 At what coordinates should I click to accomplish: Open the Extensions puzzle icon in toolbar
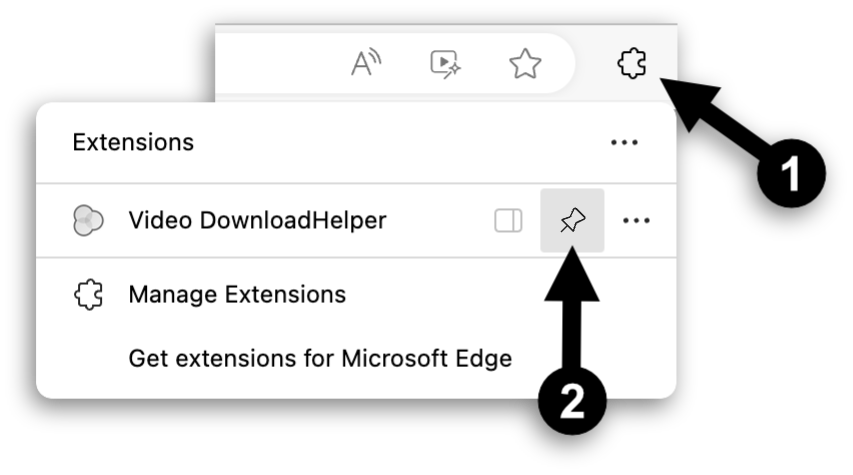[x=632, y=64]
